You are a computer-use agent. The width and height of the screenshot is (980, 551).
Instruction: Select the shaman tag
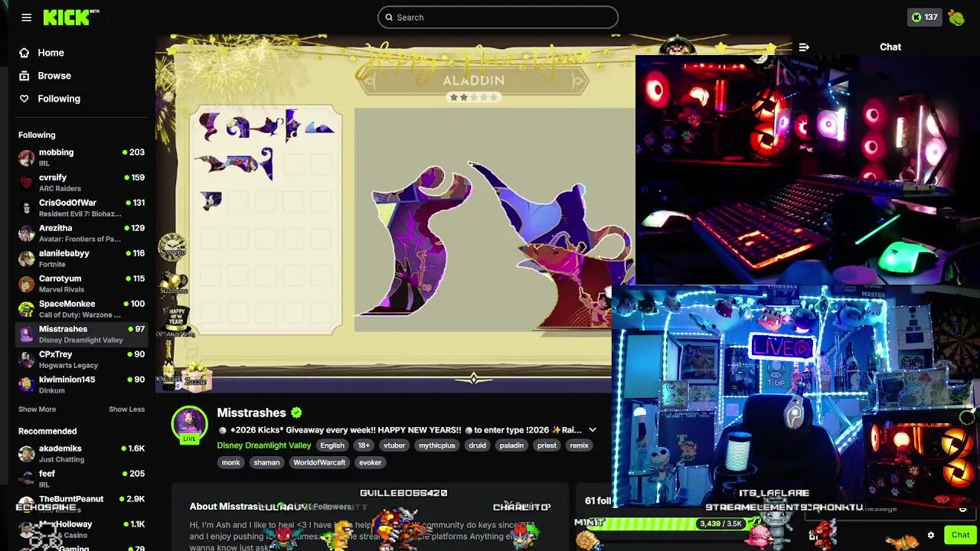(x=266, y=462)
